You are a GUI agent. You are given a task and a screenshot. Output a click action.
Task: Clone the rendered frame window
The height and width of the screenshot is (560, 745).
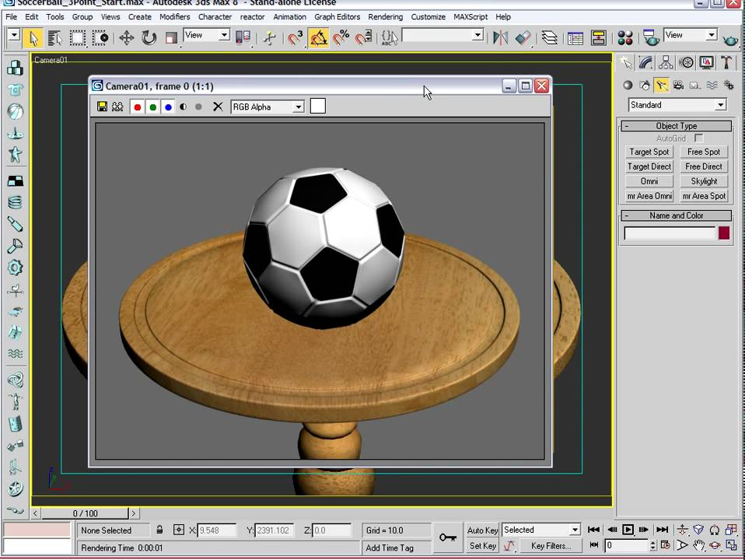117,107
